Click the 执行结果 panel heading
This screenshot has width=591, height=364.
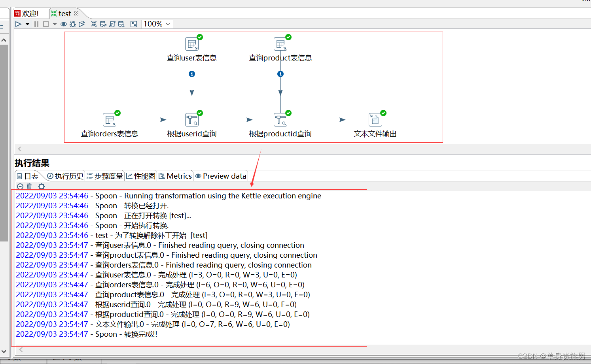(x=32, y=163)
